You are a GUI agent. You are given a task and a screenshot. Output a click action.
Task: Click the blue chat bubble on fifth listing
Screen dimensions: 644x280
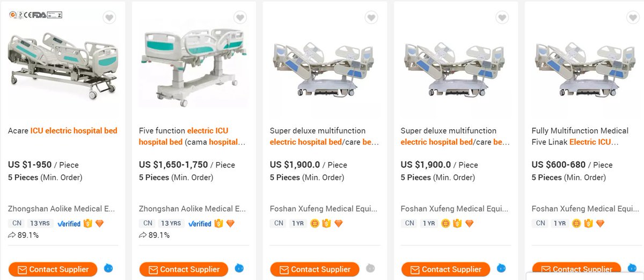click(632, 268)
